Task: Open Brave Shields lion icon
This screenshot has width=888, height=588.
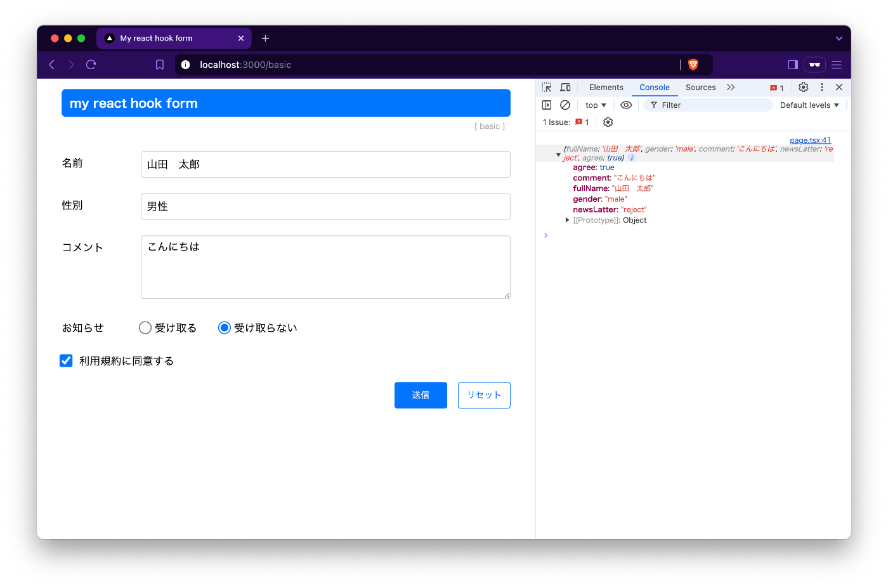Action: [693, 65]
